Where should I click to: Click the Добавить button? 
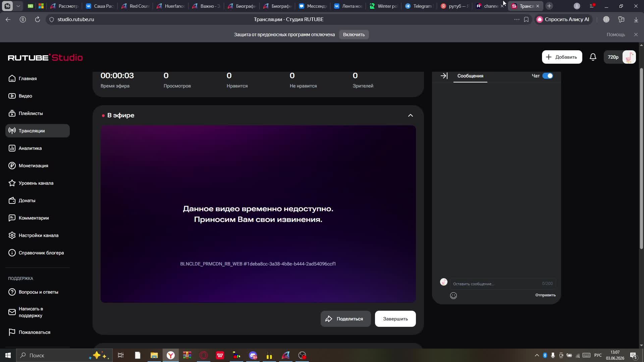562,57
